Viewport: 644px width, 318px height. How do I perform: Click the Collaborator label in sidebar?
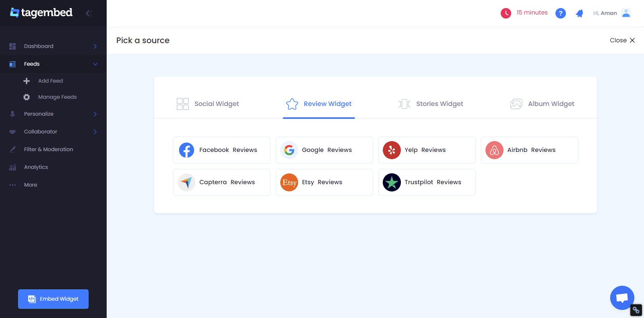coord(41,132)
